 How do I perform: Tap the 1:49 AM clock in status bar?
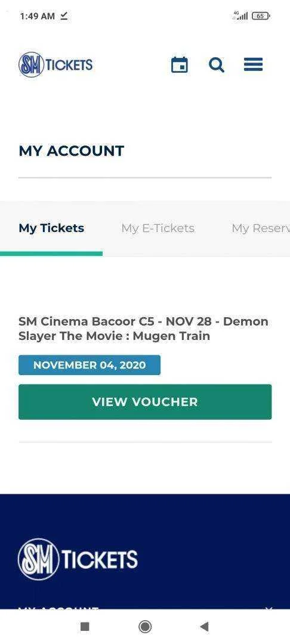tap(38, 16)
